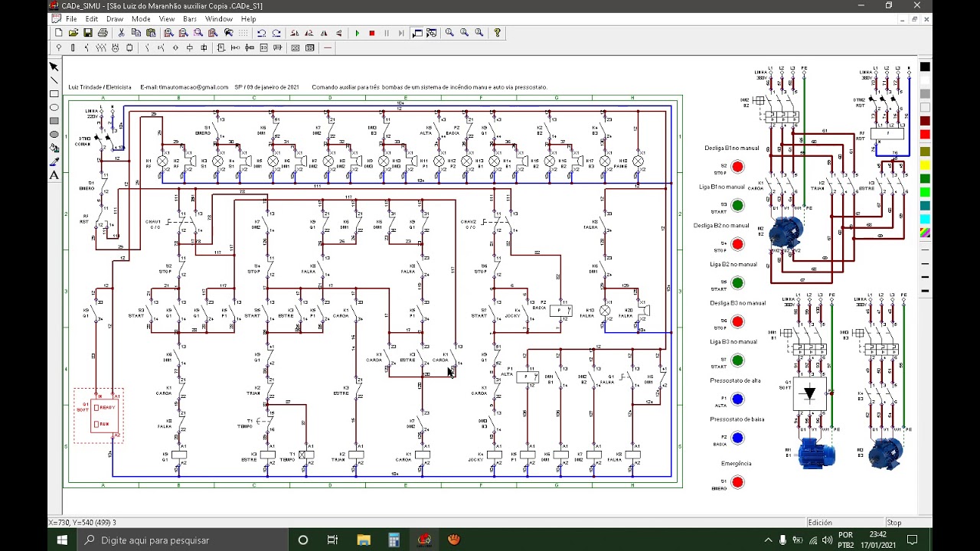
Task: Open the View menu
Action: tap(167, 19)
